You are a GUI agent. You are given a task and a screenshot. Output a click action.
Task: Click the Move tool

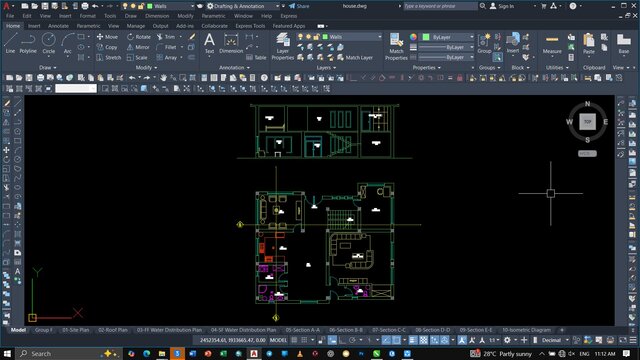[x=107, y=37]
